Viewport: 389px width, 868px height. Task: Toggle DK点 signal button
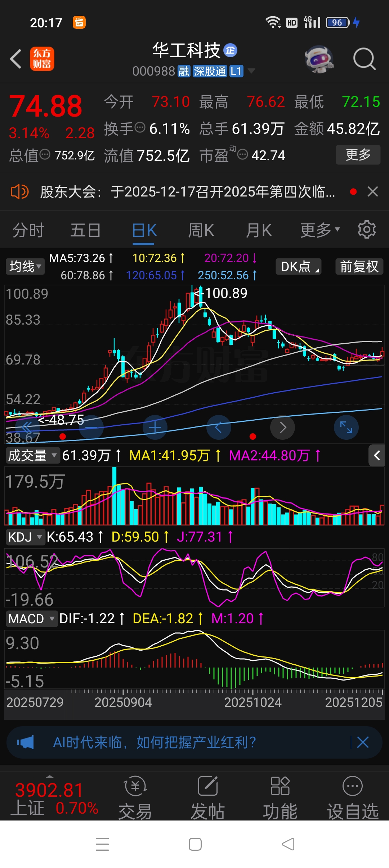click(299, 267)
